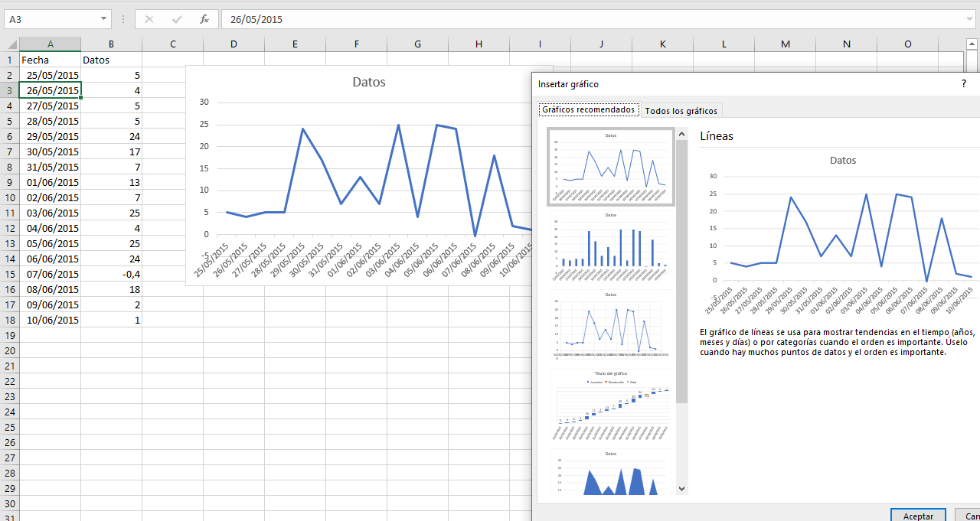Click the Aceptar button
The image size is (980, 521).
pyautogui.click(x=919, y=516)
